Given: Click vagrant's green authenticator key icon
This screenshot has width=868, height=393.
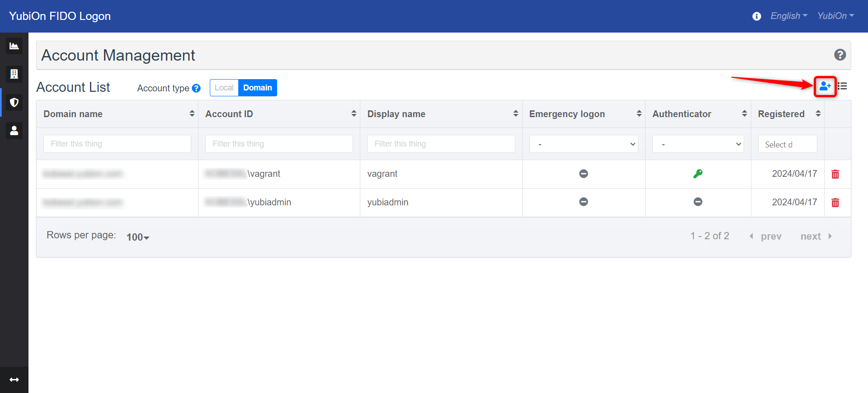Looking at the screenshot, I should pyautogui.click(x=698, y=174).
